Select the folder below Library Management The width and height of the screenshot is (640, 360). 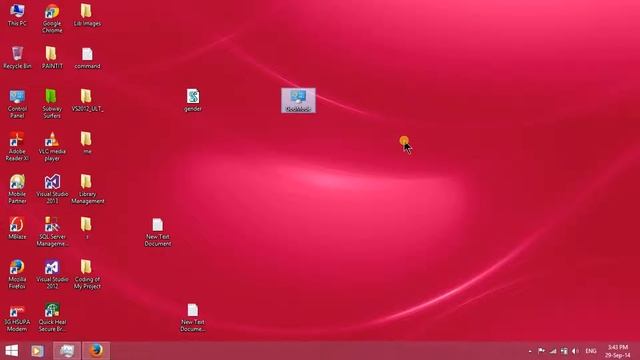[86, 228]
